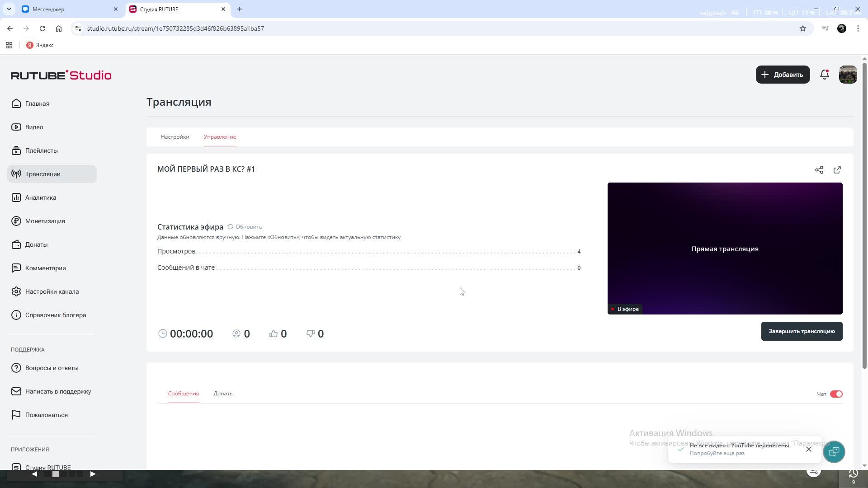Open Аналитика in the sidebar

pos(41,197)
